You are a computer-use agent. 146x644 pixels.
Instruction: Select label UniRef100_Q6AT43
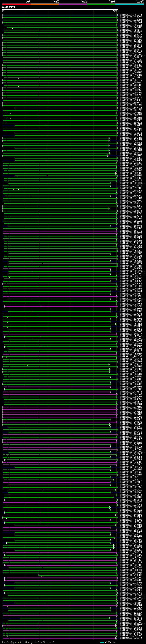pyautogui.click(x=131, y=45)
